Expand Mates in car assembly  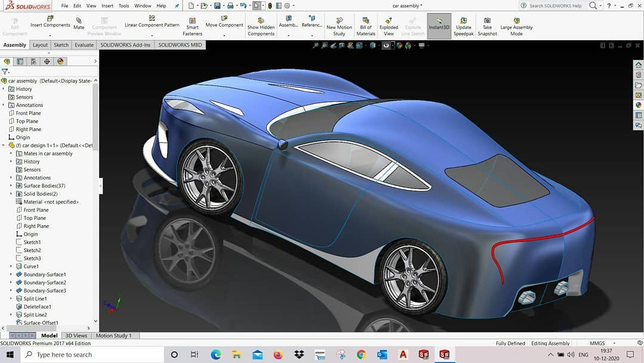11,153
